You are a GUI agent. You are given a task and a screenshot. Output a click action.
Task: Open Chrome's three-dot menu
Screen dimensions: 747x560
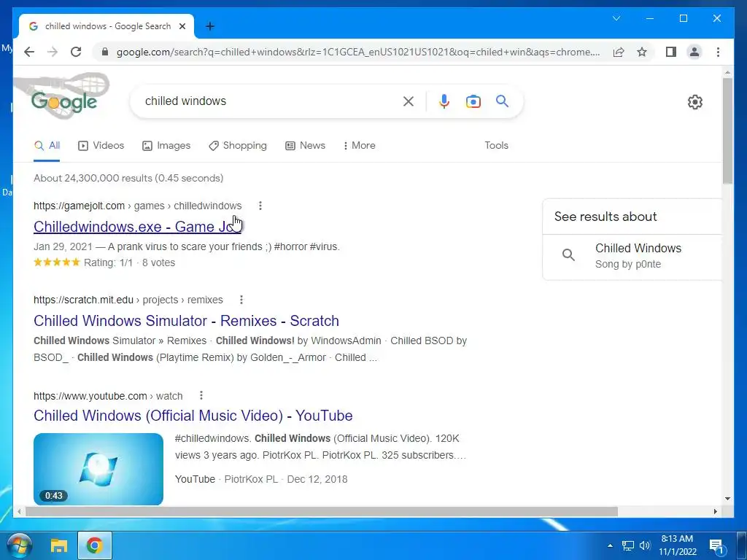pos(718,52)
